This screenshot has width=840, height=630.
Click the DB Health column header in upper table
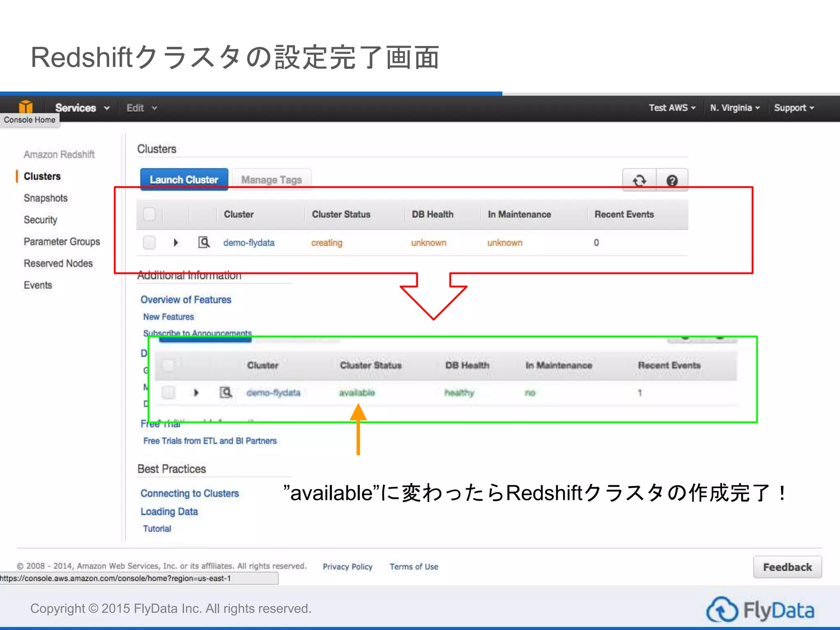(x=432, y=214)
